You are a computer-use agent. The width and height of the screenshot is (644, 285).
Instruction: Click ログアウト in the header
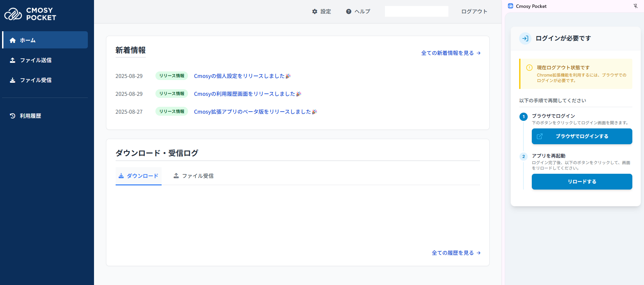[474, 12]
